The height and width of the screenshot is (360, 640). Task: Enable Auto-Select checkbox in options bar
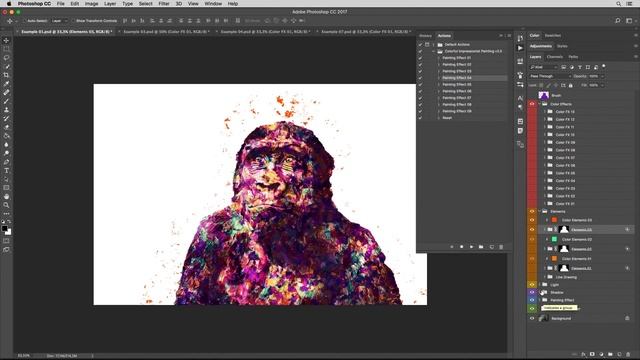tap(24, 21)
